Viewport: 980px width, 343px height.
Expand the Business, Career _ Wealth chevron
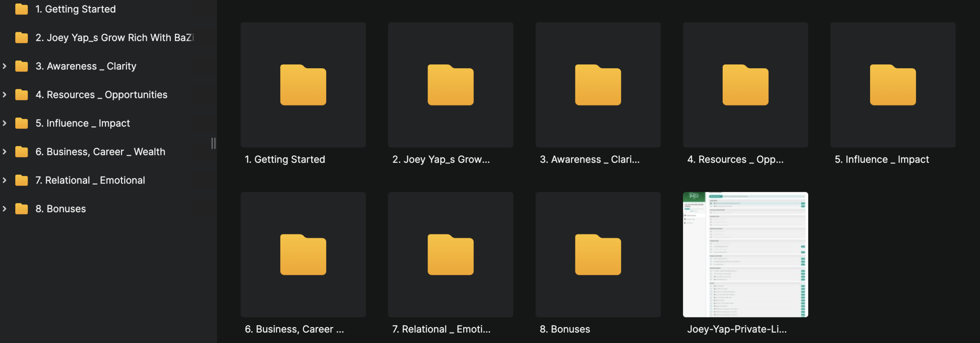tap(5, 152)
